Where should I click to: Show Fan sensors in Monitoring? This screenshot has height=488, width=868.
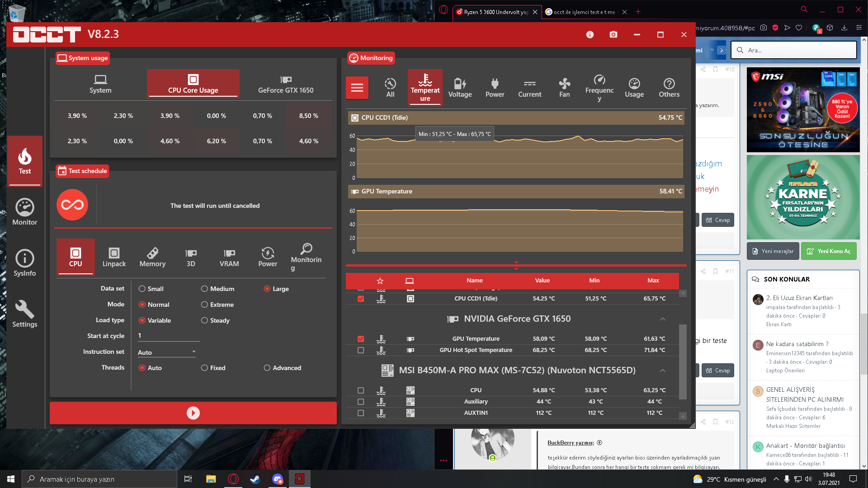(564, 88)
